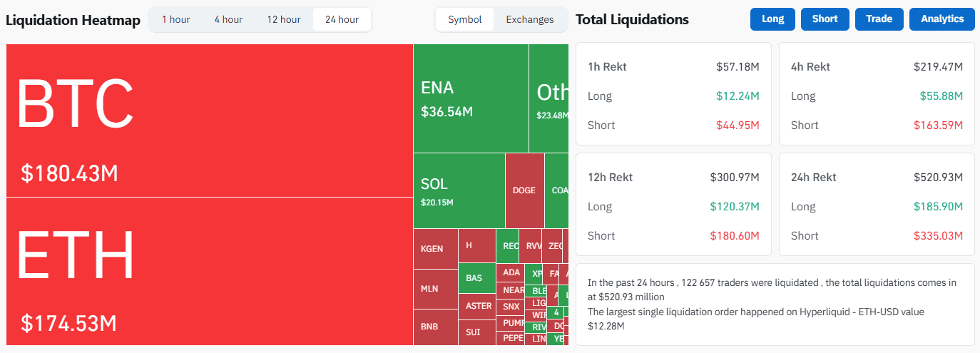Select the ENA green tile

pyautogui.click(x=470, y=98)
